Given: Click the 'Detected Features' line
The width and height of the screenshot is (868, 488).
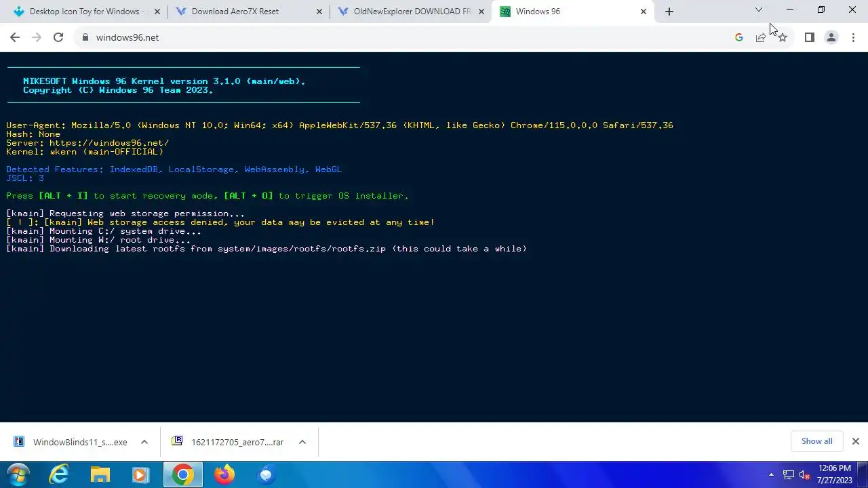Looking at the screenshot, I should tap(174, 169).
